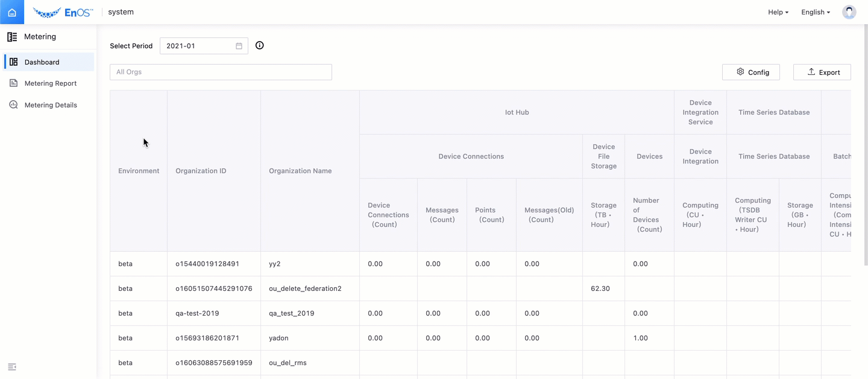Open the user avatar menu
868x379 pixels.
tap(849, 12)
